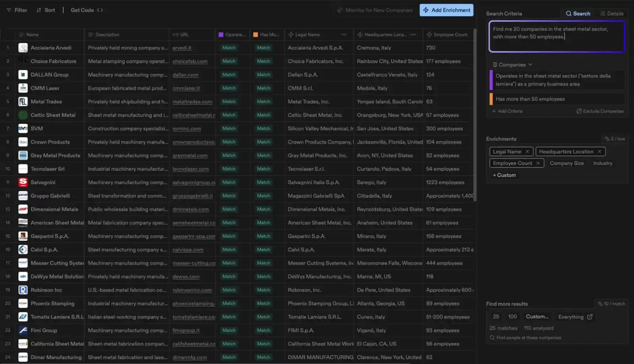Screen dimensions: 634x364
Task: Open metaltrades.com link
Action: click(x=192, y=102)
